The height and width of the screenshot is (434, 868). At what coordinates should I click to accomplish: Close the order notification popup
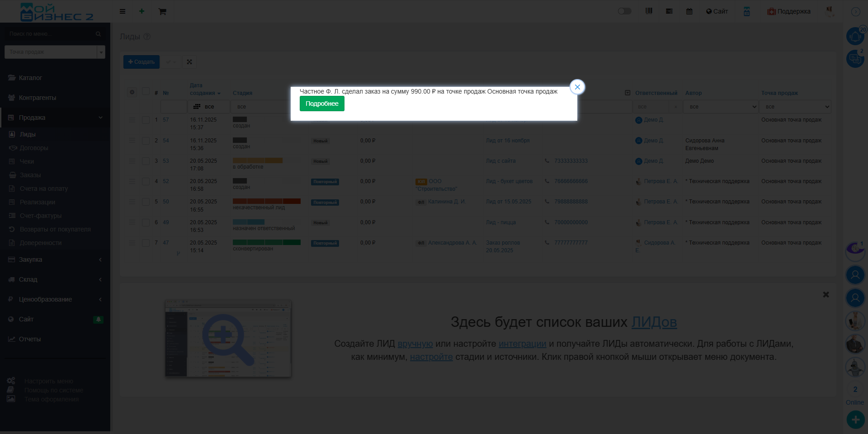(577, 87)
